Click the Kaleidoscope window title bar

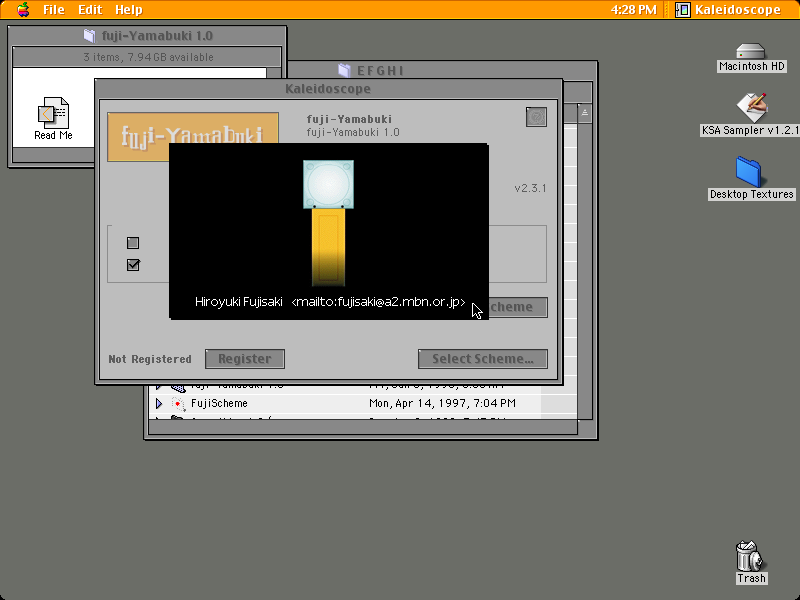point(329,89)
